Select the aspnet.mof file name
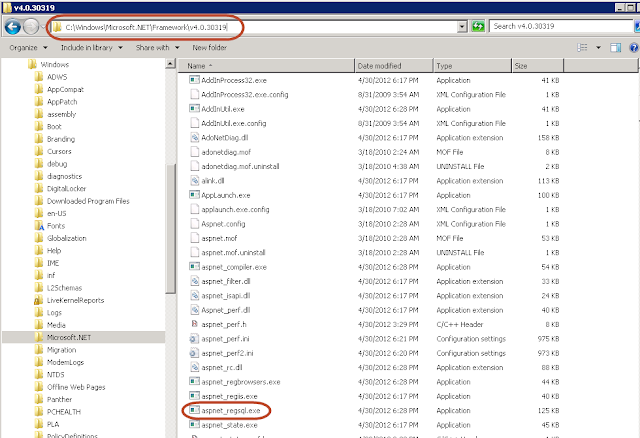 coord(219,238)
